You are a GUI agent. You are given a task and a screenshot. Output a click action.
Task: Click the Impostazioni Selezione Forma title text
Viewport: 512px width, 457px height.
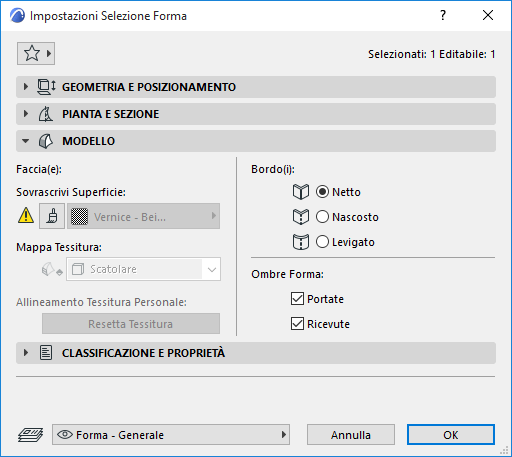108,16
